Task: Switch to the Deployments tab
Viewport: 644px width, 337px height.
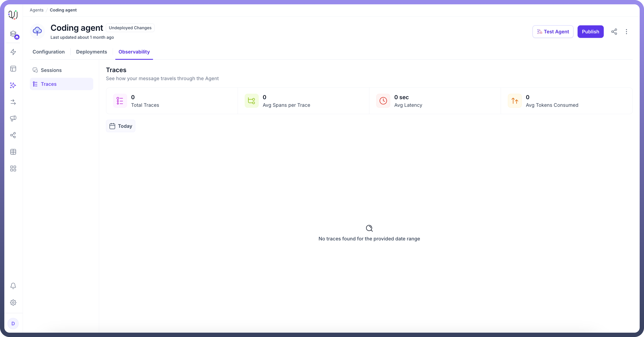Action: pos(92,52)
